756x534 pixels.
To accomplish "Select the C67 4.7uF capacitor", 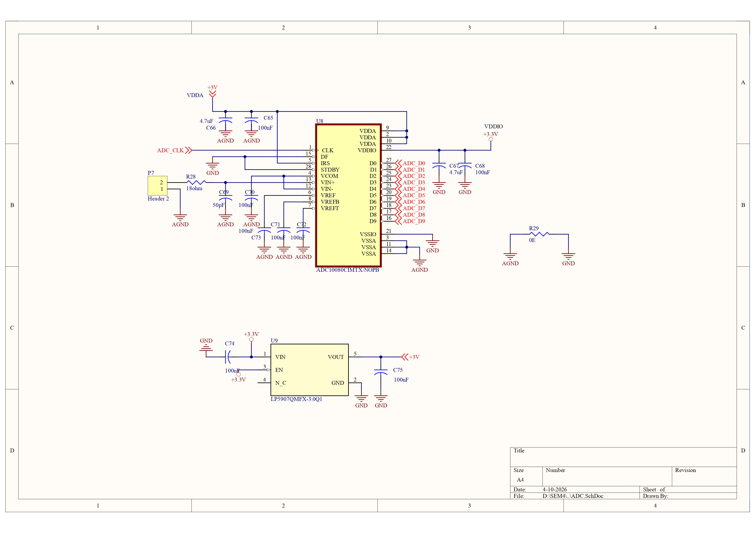I will [439, 165].
